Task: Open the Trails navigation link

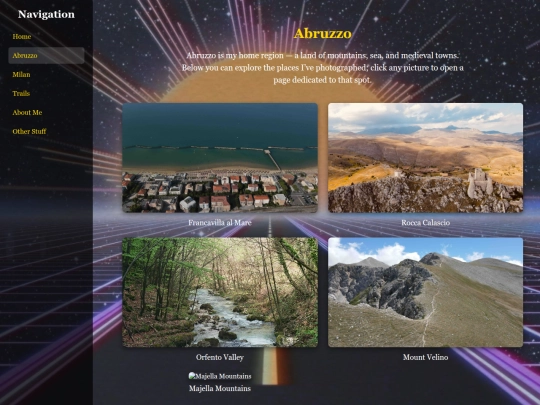Action: [21, 93]
